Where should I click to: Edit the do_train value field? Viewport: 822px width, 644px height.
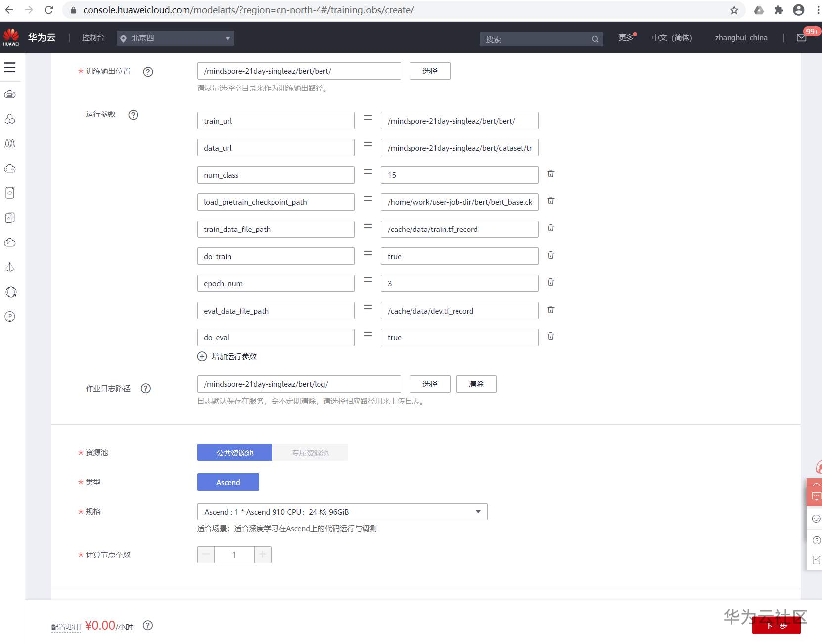(x=459, y=256)
